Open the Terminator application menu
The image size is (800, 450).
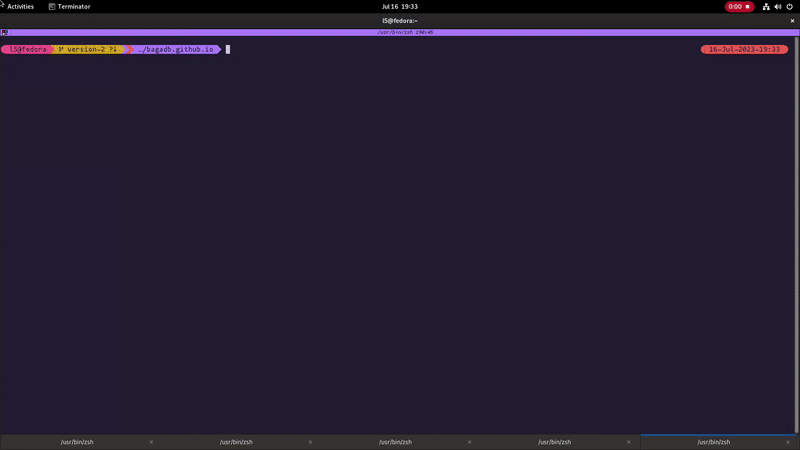pos(69,7)
